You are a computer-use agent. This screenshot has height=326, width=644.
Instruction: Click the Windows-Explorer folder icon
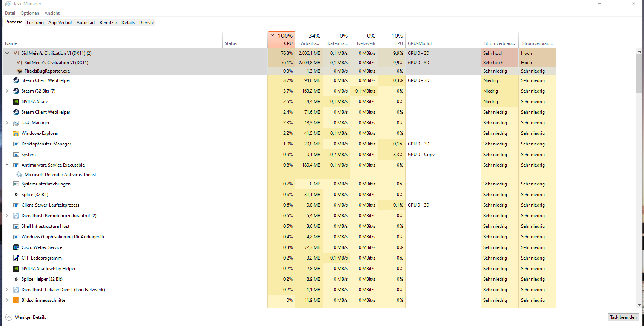16,133
